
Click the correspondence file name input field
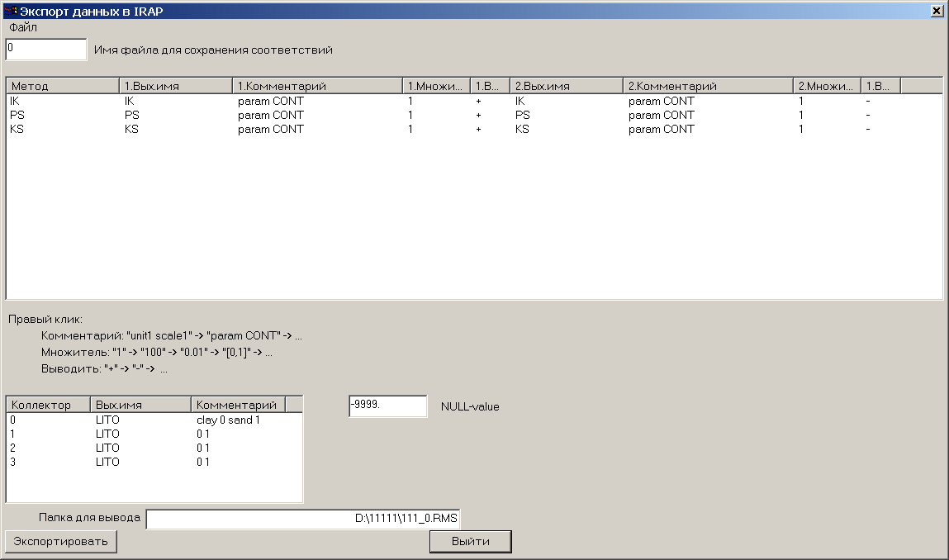pos(46,50)
